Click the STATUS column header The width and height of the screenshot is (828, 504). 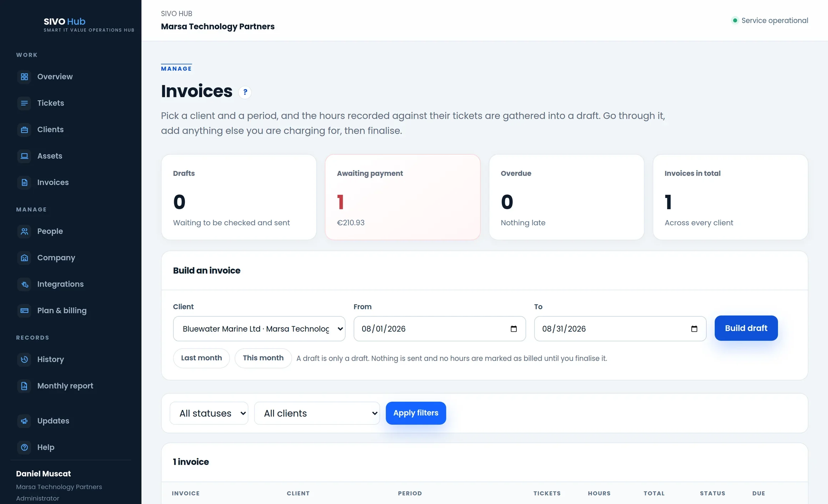(712, 493)
